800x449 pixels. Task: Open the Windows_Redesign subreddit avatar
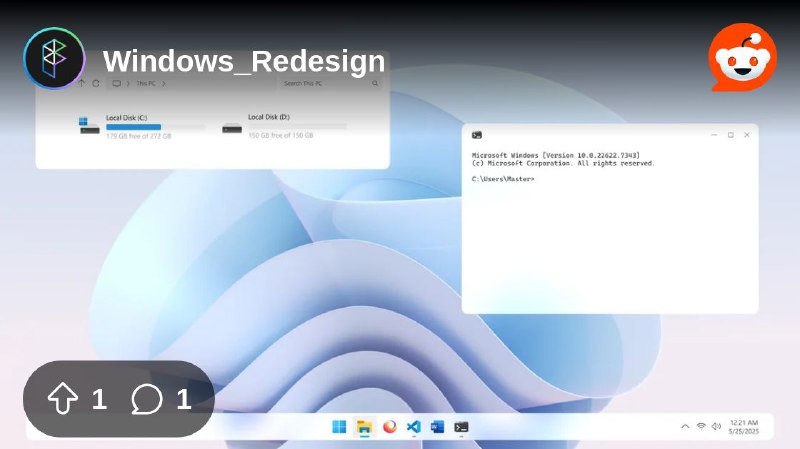54,58
